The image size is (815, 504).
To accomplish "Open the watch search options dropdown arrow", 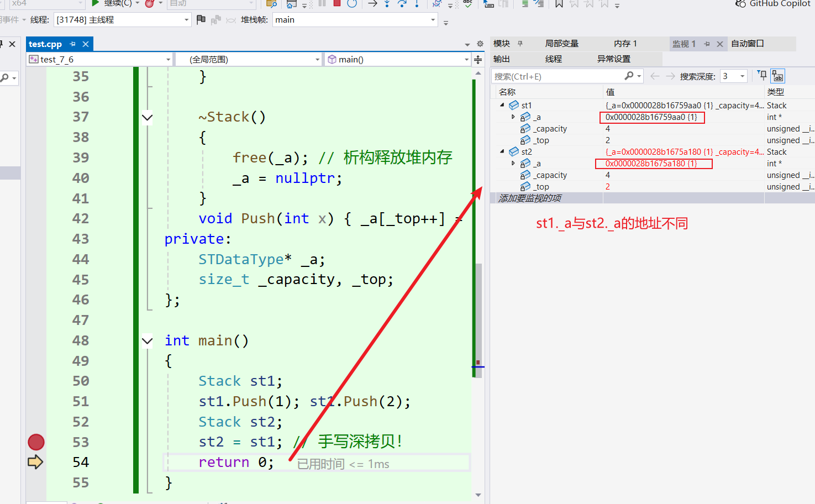I will pos(639,76).
